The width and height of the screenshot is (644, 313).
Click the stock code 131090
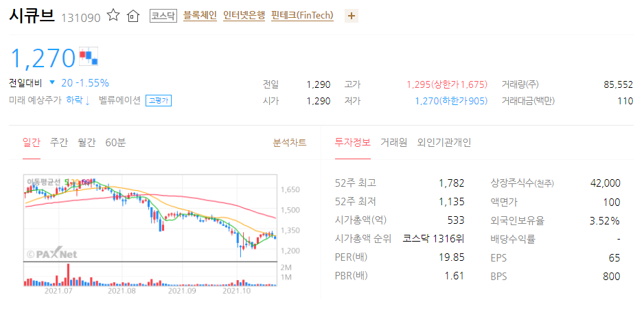81,18
